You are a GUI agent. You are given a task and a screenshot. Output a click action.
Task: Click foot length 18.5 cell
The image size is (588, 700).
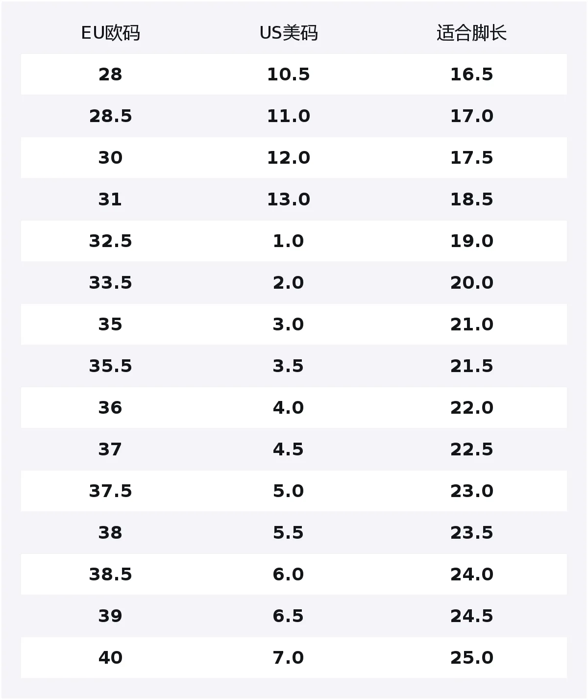click(471, 200)
